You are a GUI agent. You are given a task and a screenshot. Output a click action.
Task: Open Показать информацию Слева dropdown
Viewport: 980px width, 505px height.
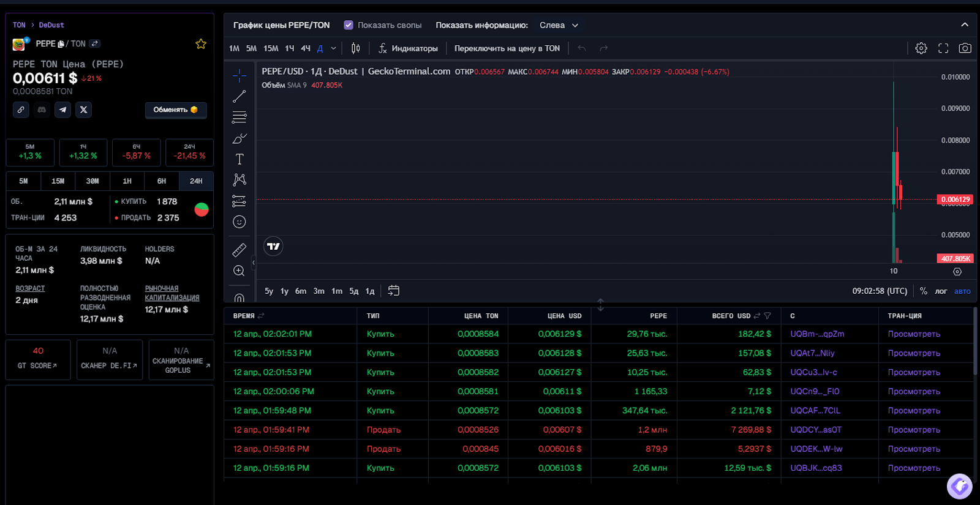pyautogui.click(x=559, y=25)
